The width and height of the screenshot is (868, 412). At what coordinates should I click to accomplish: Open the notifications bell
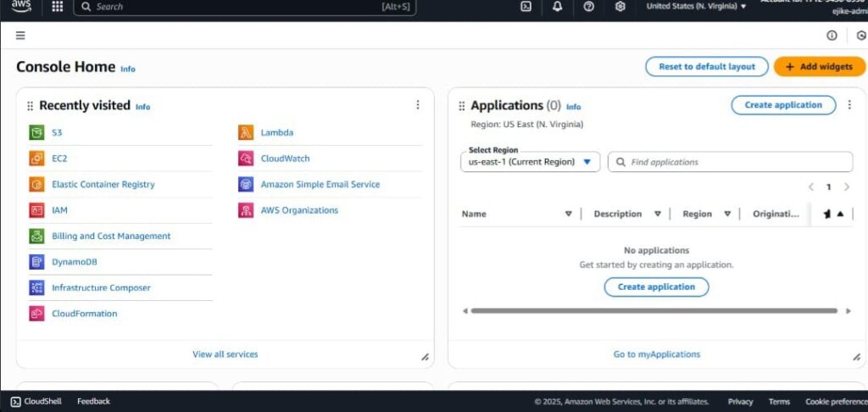[x=557, y=7]
